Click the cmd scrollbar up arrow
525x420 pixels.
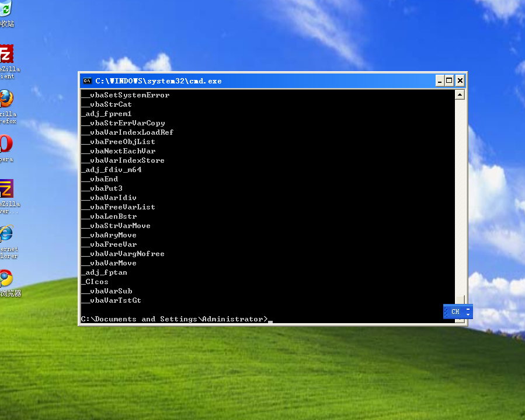pyautogui.click(x=460, y=95)
